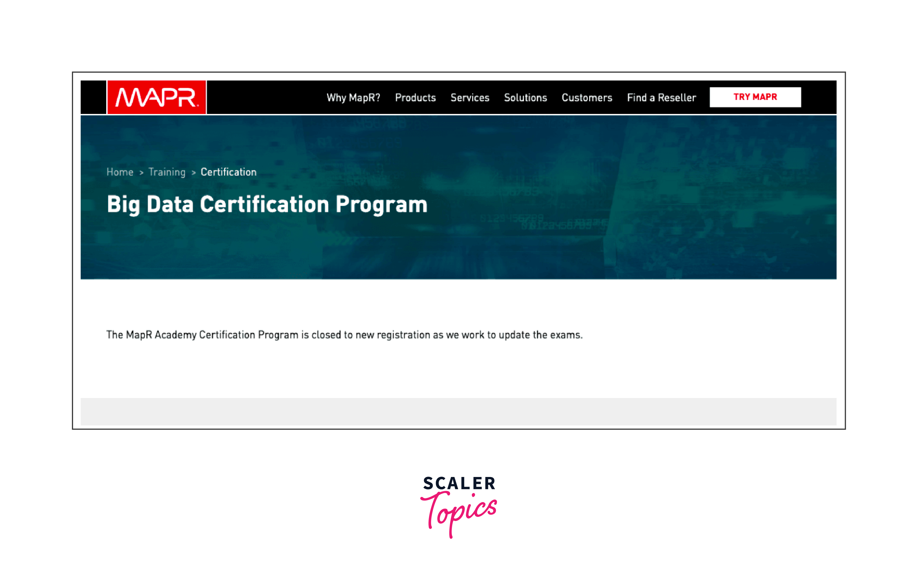Go to the Training breadcrumb link
This screenshot has height=588, width=917.
click(x=167, y=172)
